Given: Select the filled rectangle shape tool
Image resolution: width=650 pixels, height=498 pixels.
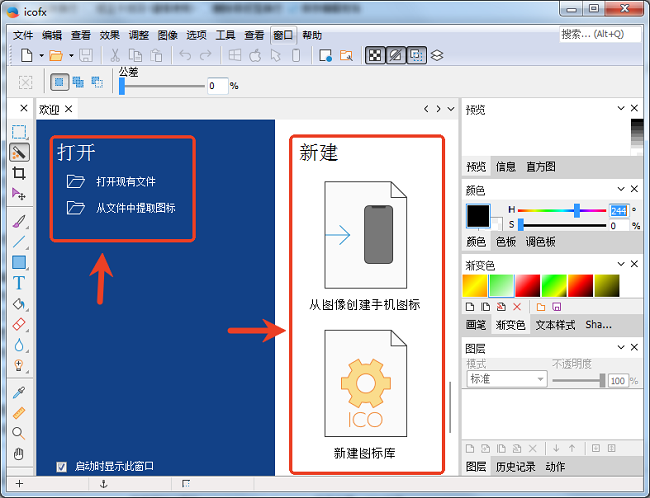Looking at the screenshot, I should (19, 262).
